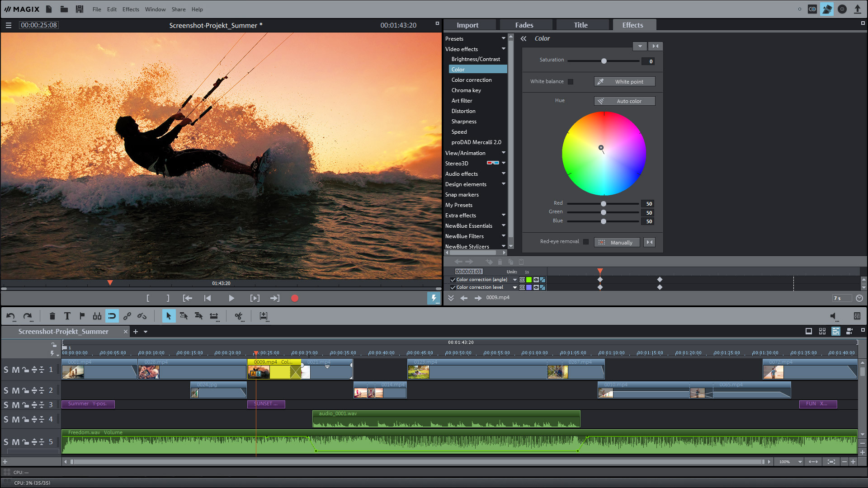
Task: Expand the View/Animation category
Action: tap(503, 153)
